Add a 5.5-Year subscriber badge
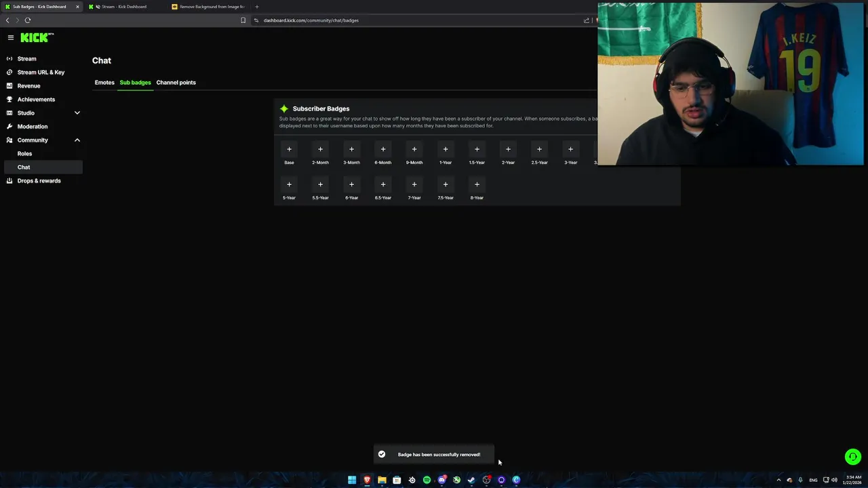This screenshot has height=488, width=868. click(x=320, y=184)
